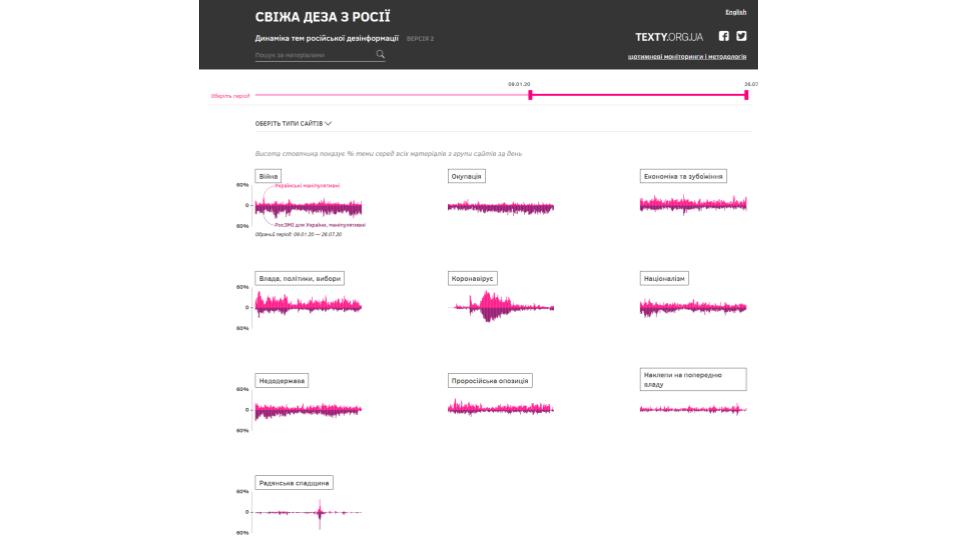Expand the 'Оберіть типи сайтів' dropdown
The width and height of the screenshot is (960, 540).
coord(288,123)
